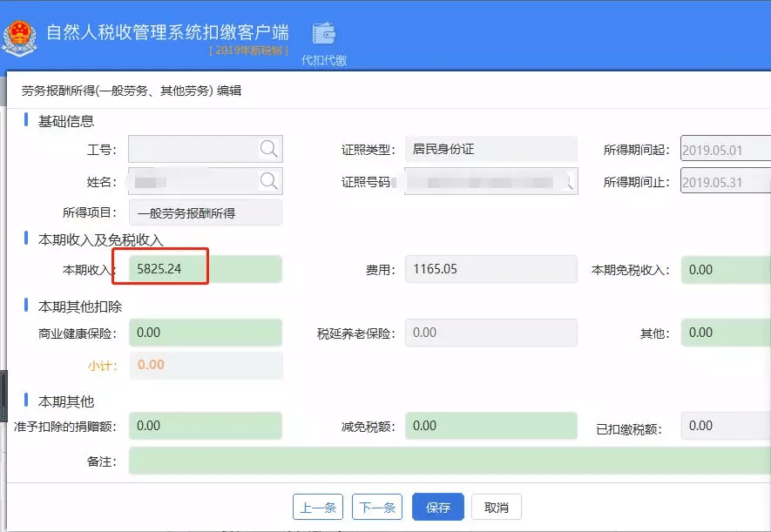Viewport: 771px width, 532px height.
Task: Click search icon in 工号 field
Action: (269, 149)
